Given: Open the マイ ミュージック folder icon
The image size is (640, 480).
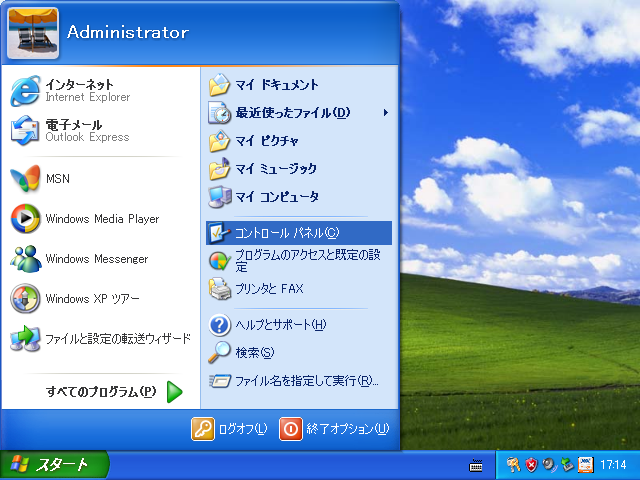Looking at the screenshot, I should click(x=220, y=169).
